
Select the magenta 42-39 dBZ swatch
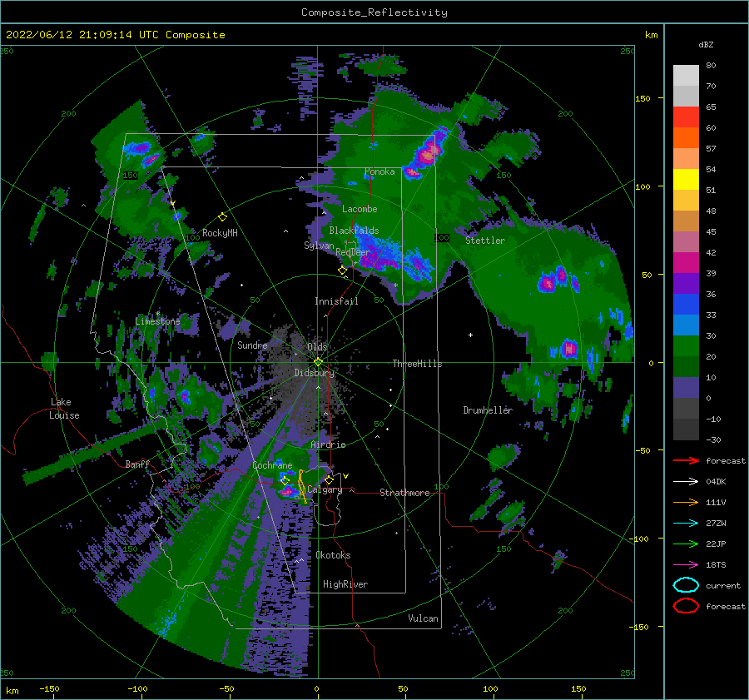click(x=686, y=263)
